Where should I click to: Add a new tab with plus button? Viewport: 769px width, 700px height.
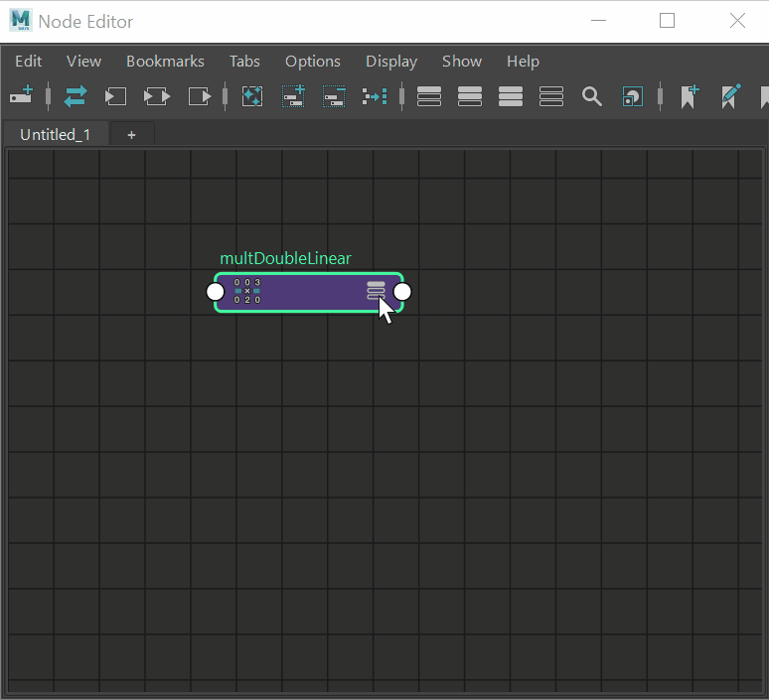click(x=131, y=134)
